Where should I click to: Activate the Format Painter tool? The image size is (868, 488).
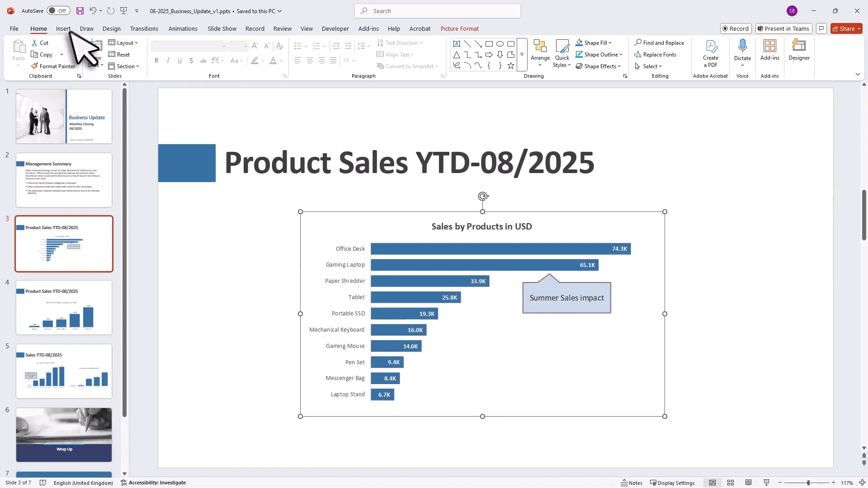(53, 66)
